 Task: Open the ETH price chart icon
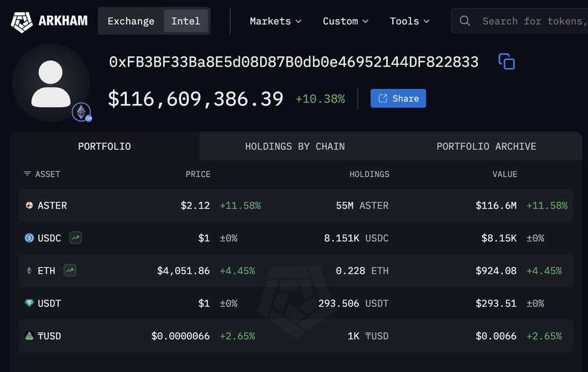pos(70,271)
